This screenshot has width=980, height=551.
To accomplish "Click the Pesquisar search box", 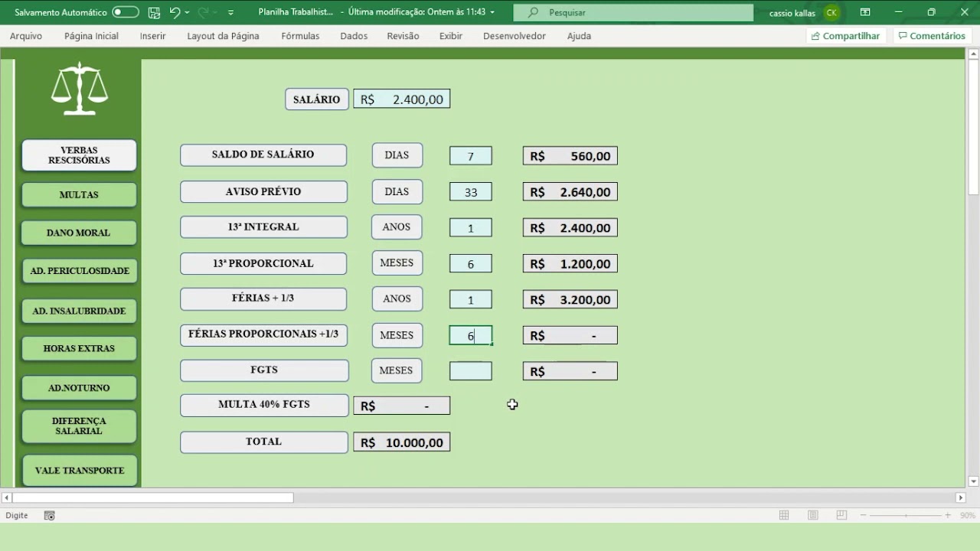I will pyautogui.click(x=633, y=12).
